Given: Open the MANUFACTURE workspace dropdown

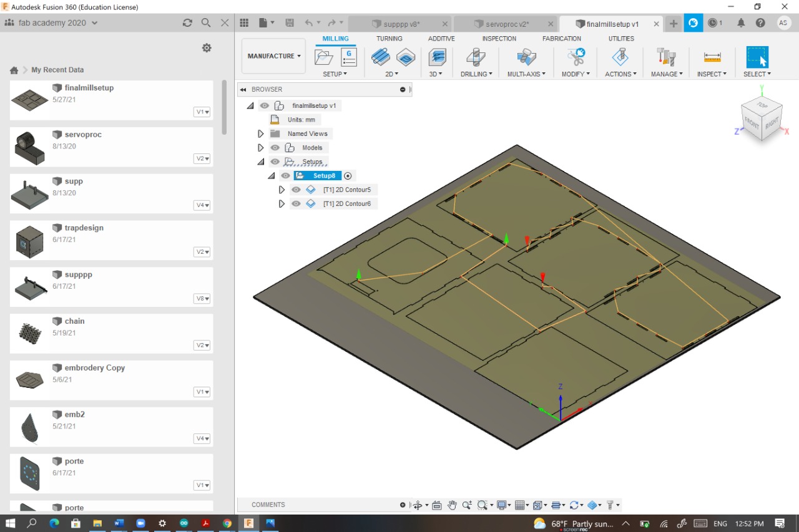Looking at the screenshot, I should 273,56.
